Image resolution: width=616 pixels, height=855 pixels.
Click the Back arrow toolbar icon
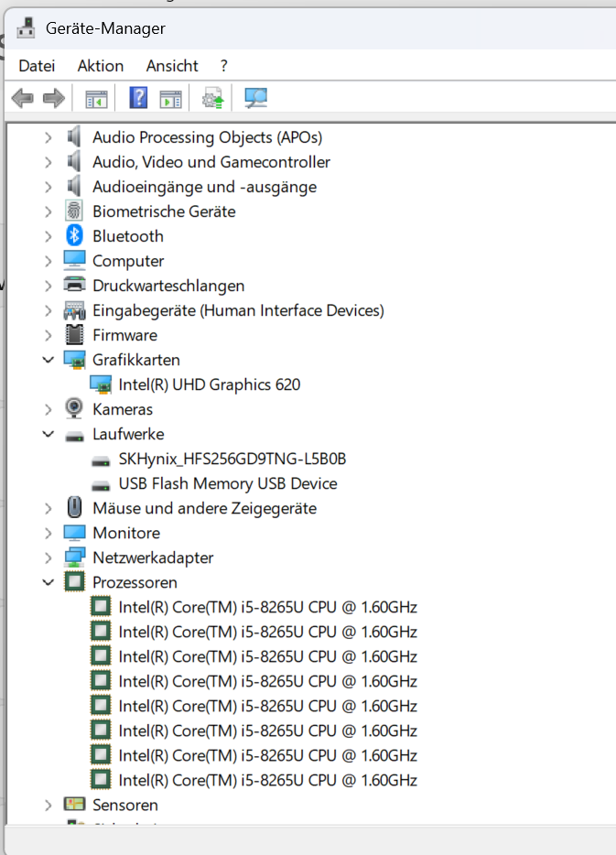click(22, 99)
